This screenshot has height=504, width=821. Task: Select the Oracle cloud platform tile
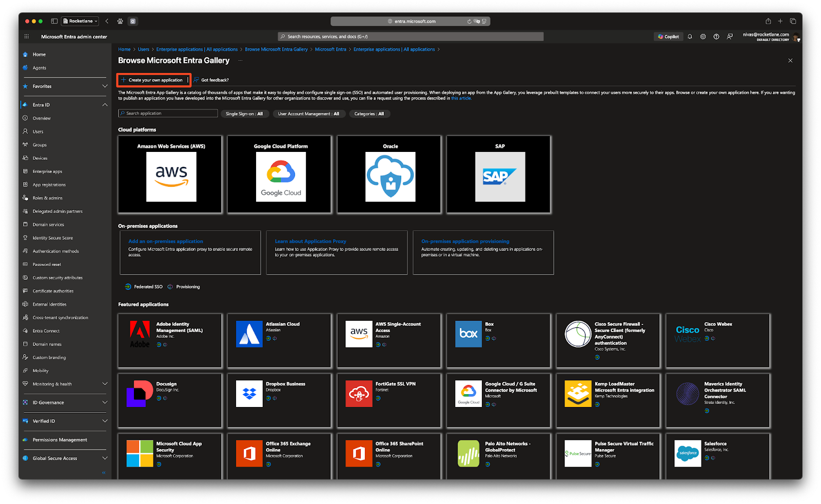coord(389,175)
